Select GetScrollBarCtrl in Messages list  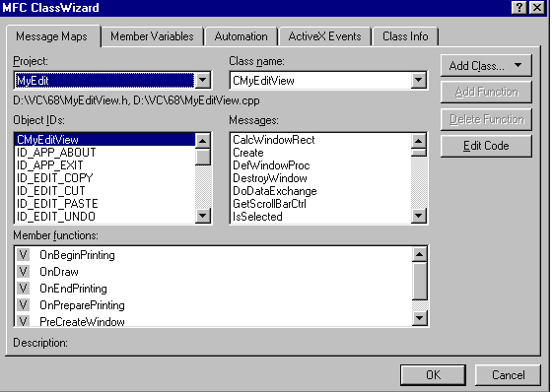[320, 204]
